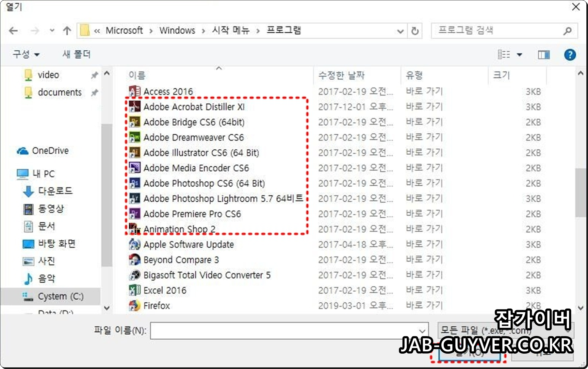
Task: Sort by 유형 column header
Action: pos(414,75)
